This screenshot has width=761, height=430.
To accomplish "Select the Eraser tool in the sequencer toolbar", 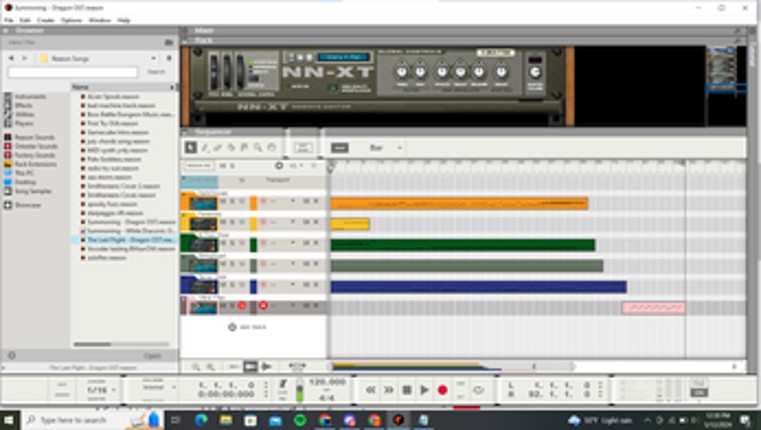I will (x=217, y=148).
